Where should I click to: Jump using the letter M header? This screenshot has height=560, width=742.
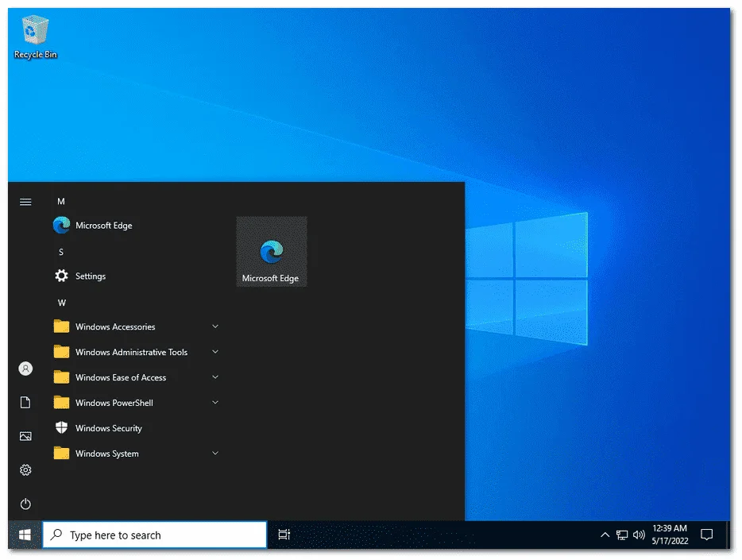tap(61, 202)
